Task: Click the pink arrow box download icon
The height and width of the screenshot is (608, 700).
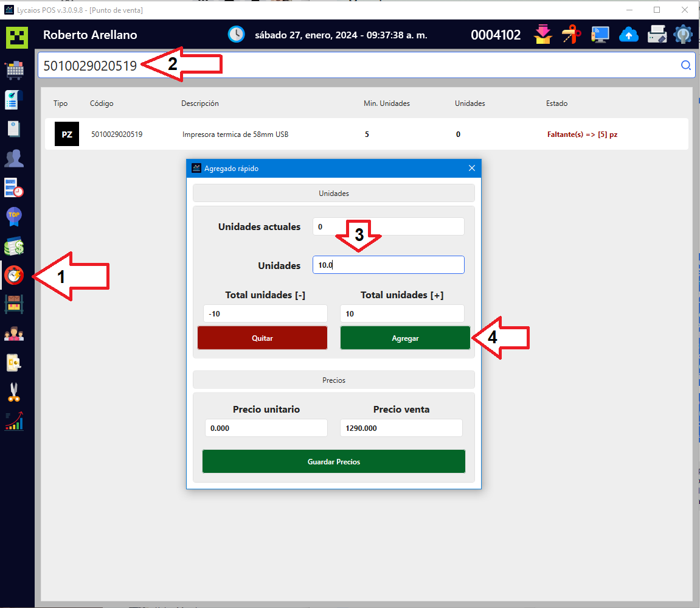Action: (542, 35)
